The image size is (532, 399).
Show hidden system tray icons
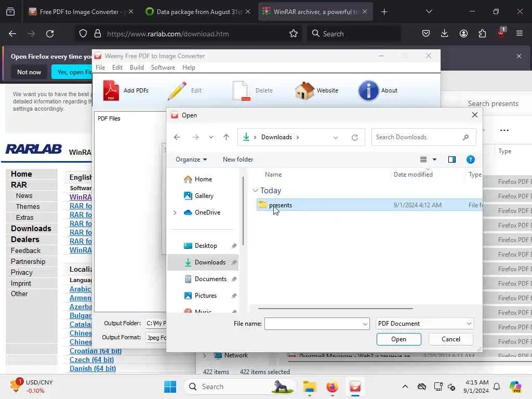click(405, 387)
